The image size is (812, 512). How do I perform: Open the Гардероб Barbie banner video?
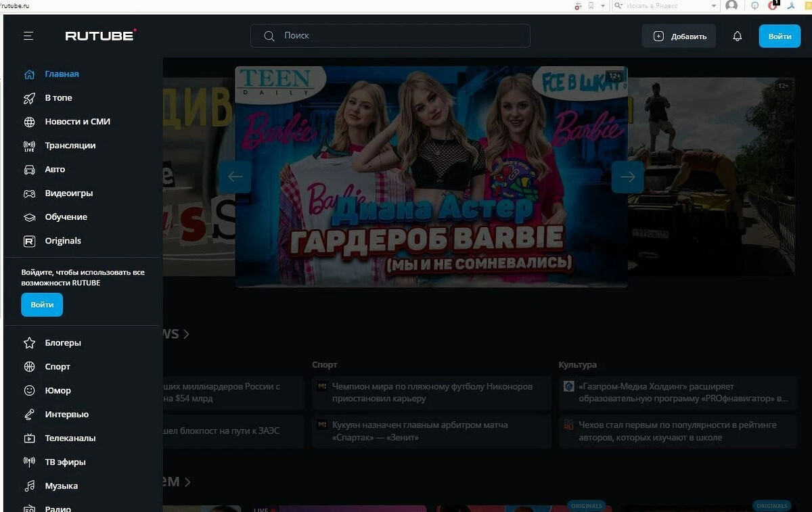click(431, 177)
